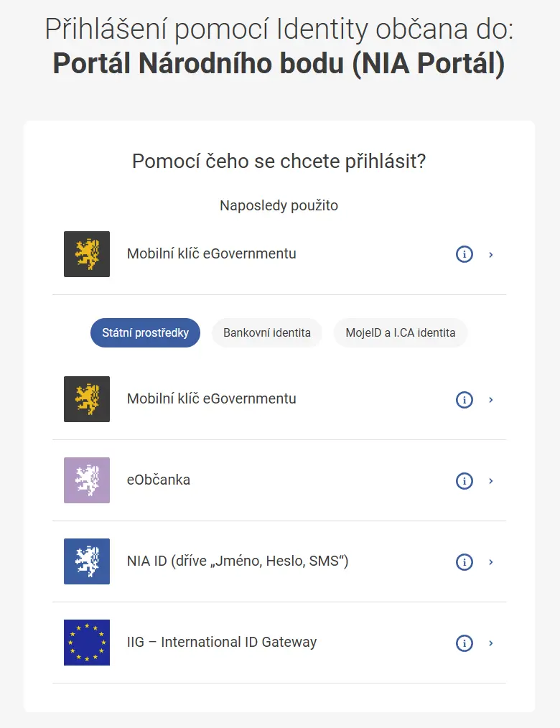Expand the eObčanka login option chevron

coord(491,480)
